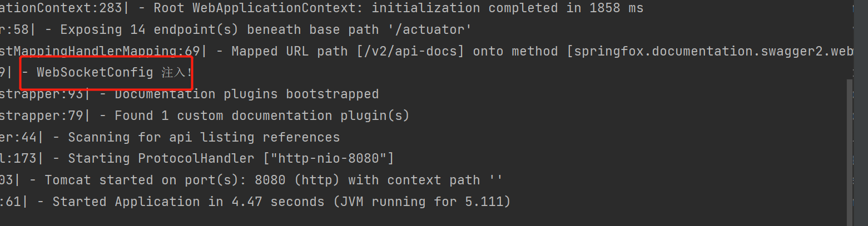Click the "(JVM running for 5.111)" text
868x226 pixels.
(x=422, y=202)
